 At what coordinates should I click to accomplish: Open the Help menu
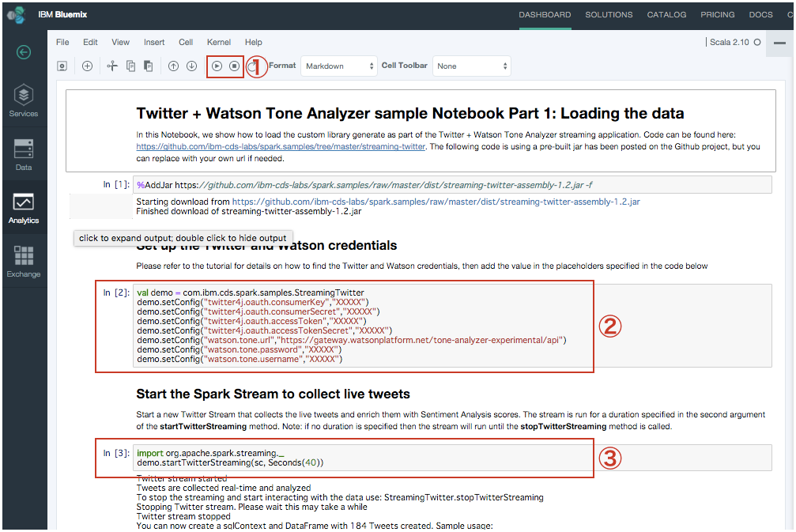253,42
